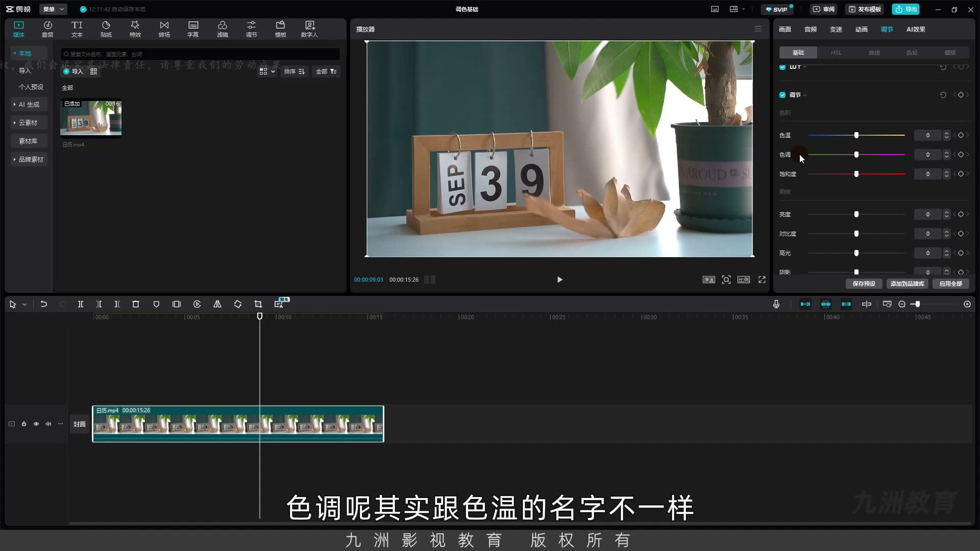Select the 日历.mp4 media thumbnail
Screen dimensions: 980x551
click(91, 118)
